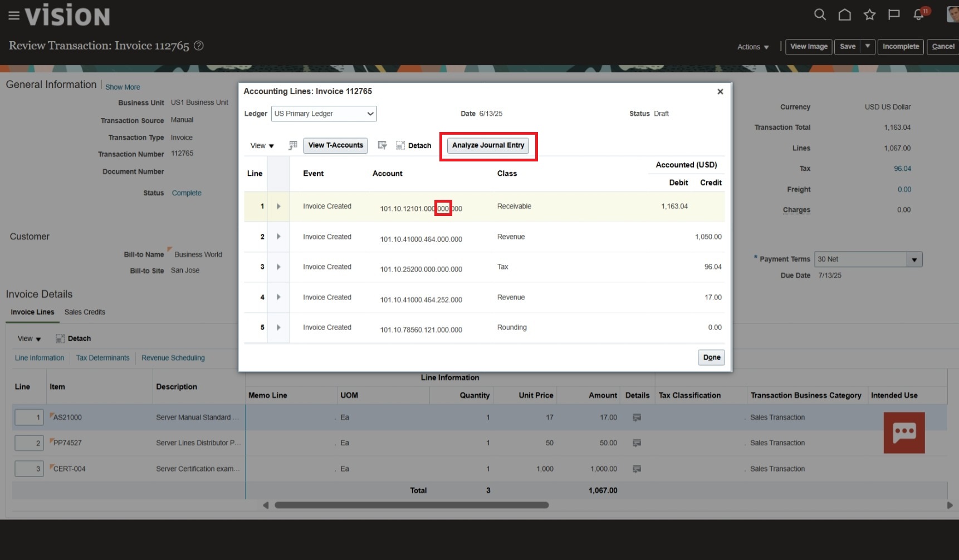Click the wrap icon next to Detach in dialog
This screenshot has height=560, width=959.
[x=382, y=145]
